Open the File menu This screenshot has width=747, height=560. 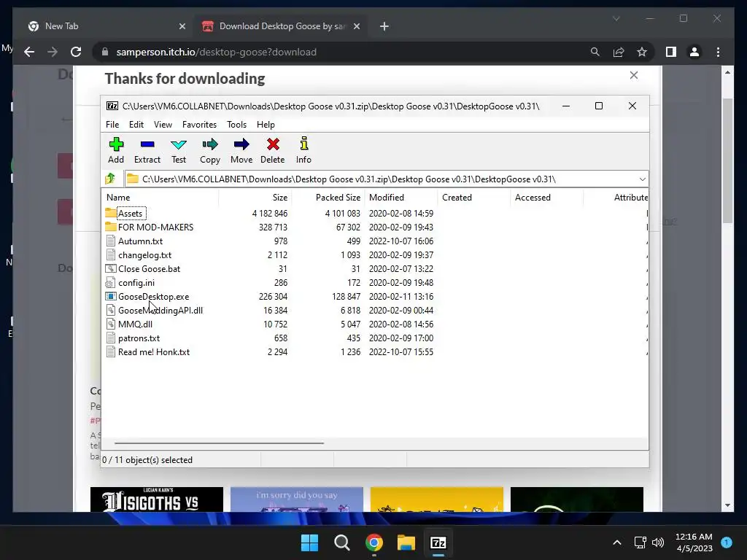112,124
